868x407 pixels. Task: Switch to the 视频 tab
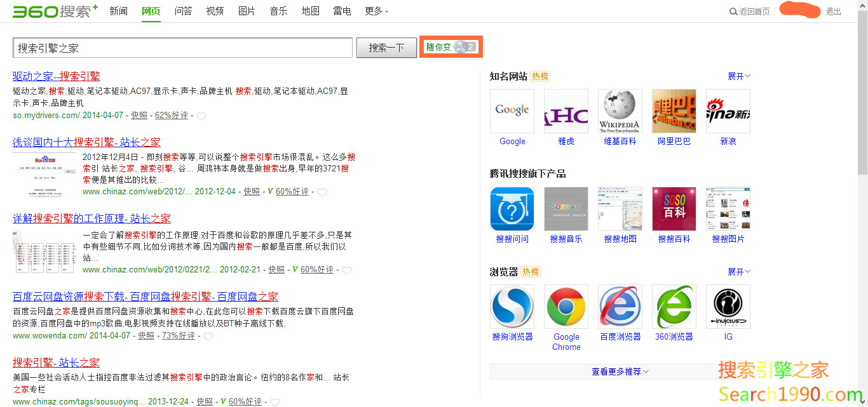[x=215, y=11]
